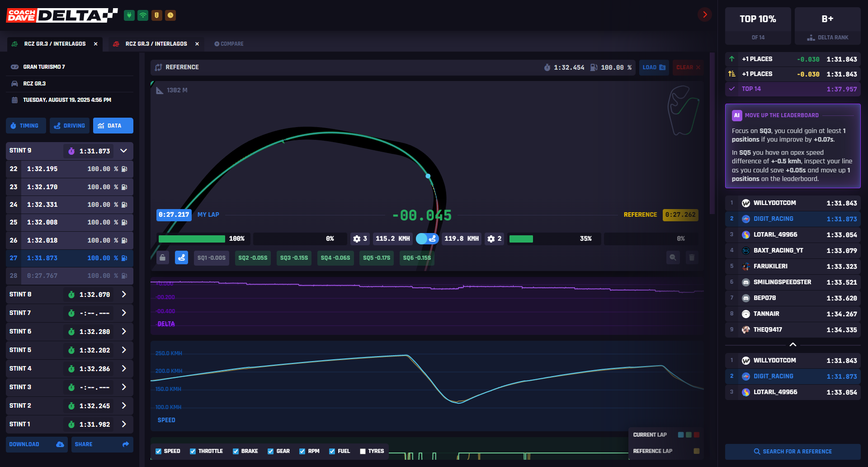Enable the Tyres checkbox
The height and width of the screenshot is (467, 868).
(363, 451)
